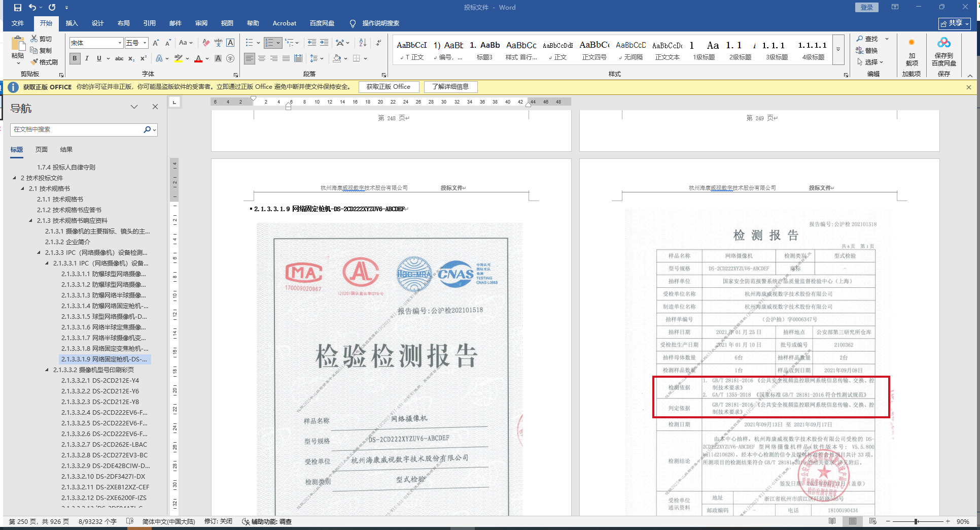Switch to the 审阅 (Review) ribbon tab

(x=201, y=23)
